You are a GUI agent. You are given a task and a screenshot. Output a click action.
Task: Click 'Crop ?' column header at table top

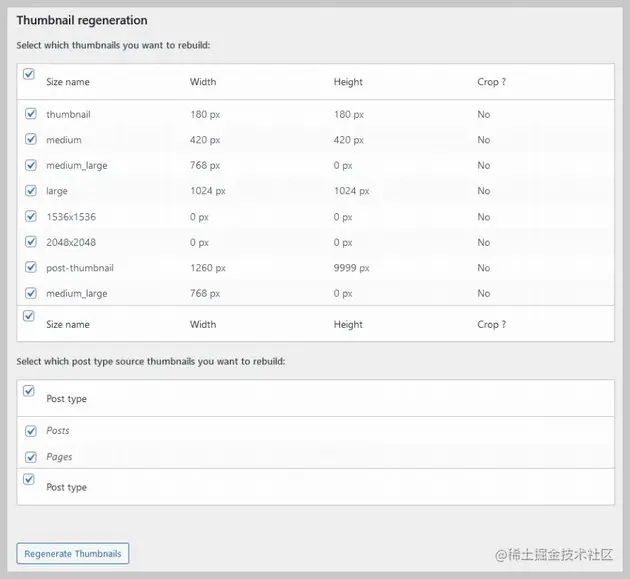[x=491, y=82]
